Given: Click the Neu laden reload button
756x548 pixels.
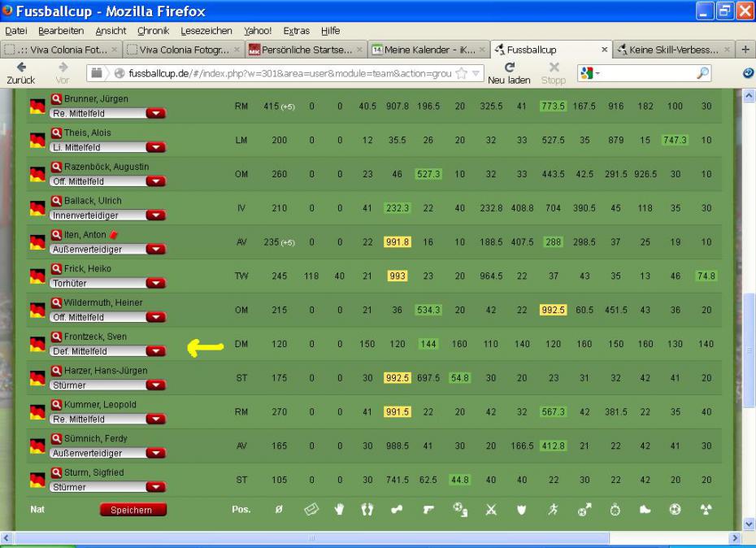Looking at the screenshot, I should click(x=510, y=73).
